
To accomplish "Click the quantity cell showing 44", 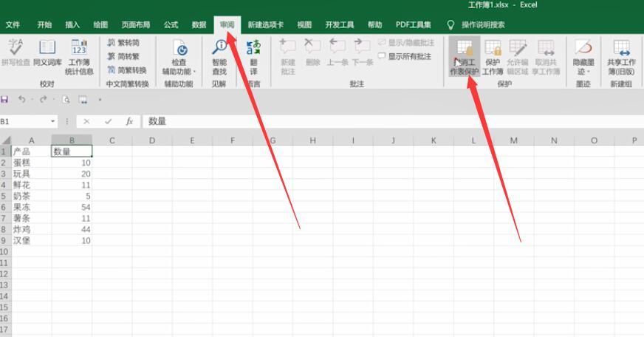I will 72,229.
